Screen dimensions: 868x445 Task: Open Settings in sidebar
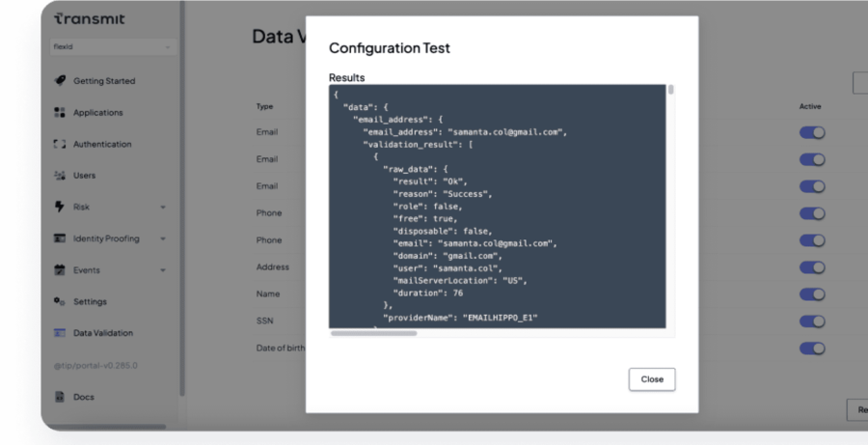(x=90, y=301)
